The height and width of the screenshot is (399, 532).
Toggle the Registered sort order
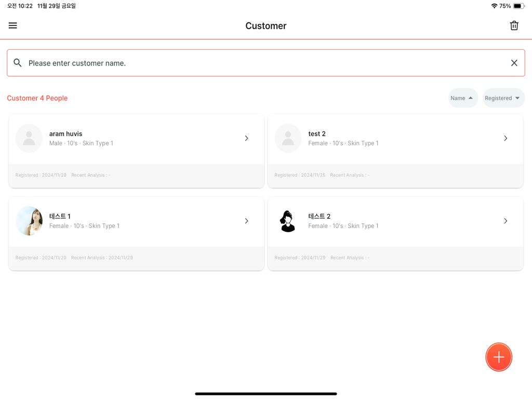(x=503, y=98)
